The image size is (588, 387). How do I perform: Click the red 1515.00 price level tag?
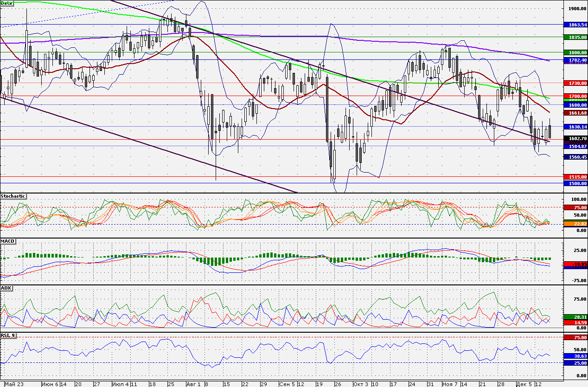tap(575, 177)
